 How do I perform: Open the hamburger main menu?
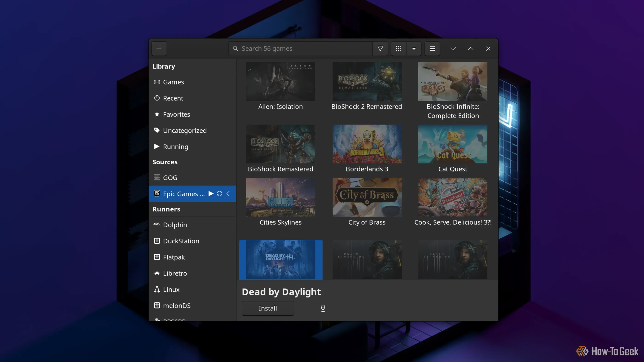432,48
